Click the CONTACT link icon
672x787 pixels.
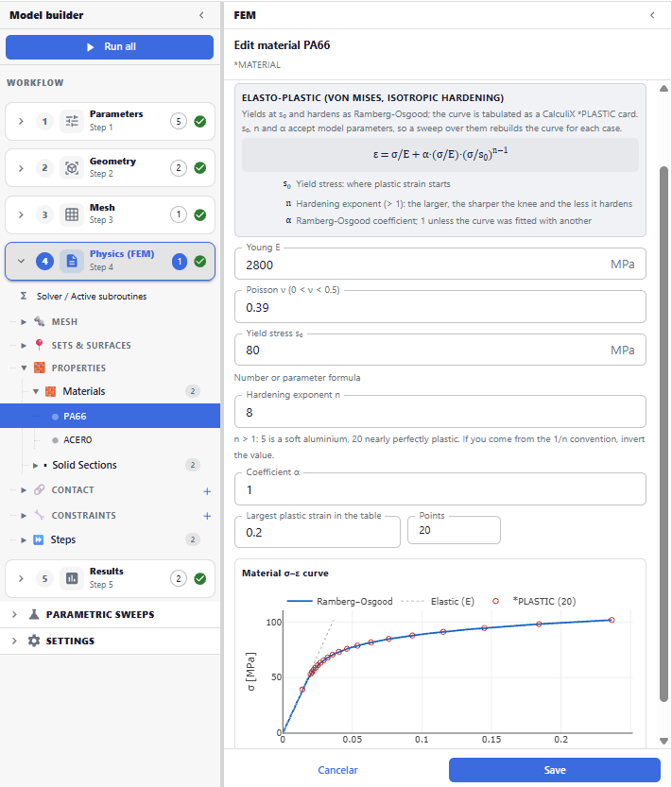(39, 489)
